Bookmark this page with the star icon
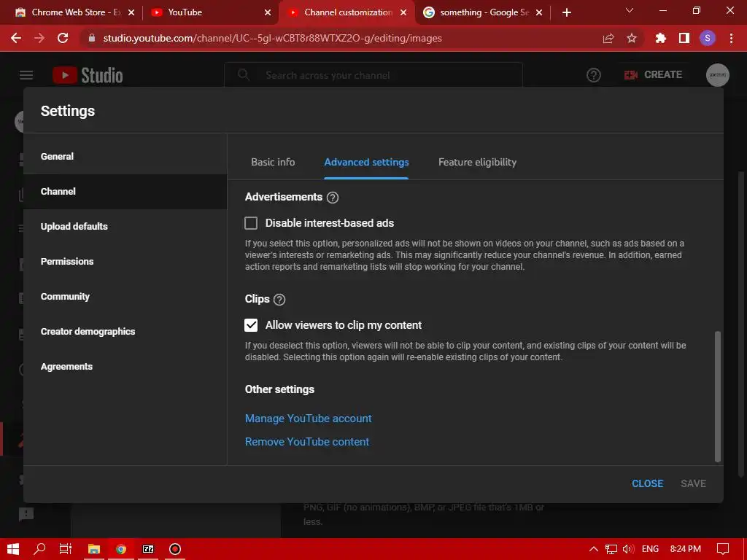This screenshot has width=747, height=560. 632,38
